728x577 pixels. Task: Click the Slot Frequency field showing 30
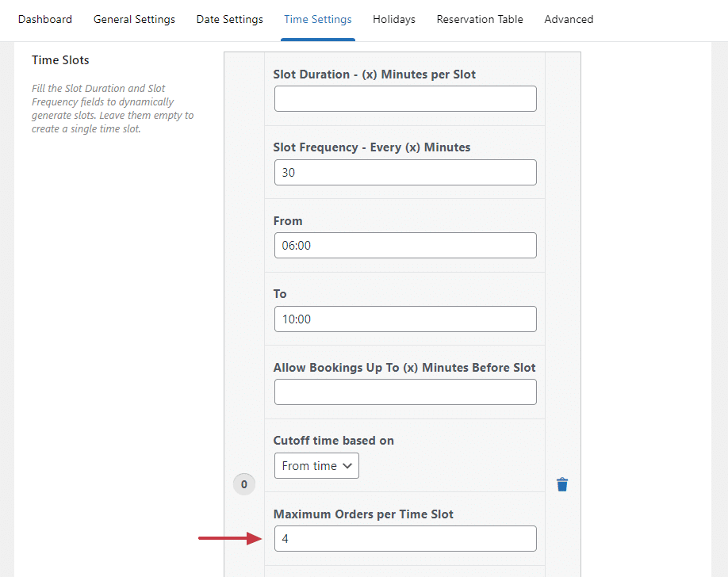(x=405, y=172)
